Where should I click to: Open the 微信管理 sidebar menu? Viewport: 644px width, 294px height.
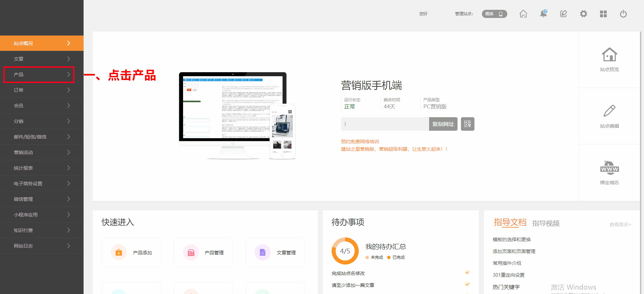pyautogui.click(x=42, y=199)
